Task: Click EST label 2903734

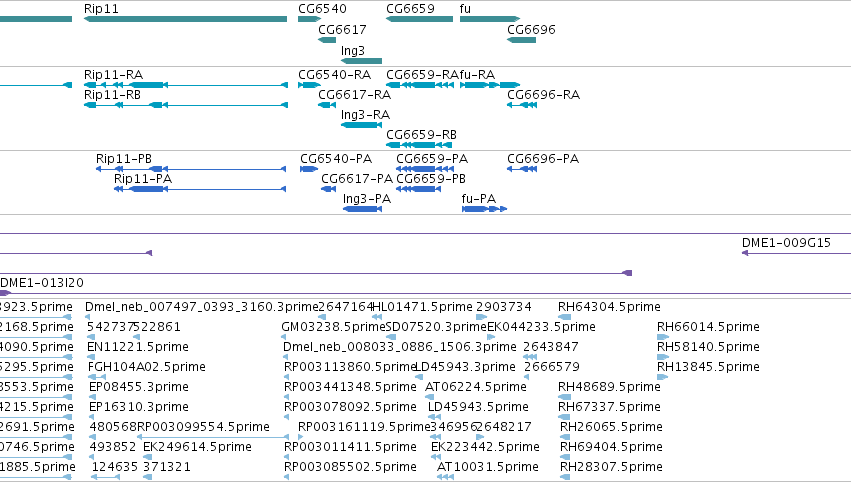Action: point(504,307)
